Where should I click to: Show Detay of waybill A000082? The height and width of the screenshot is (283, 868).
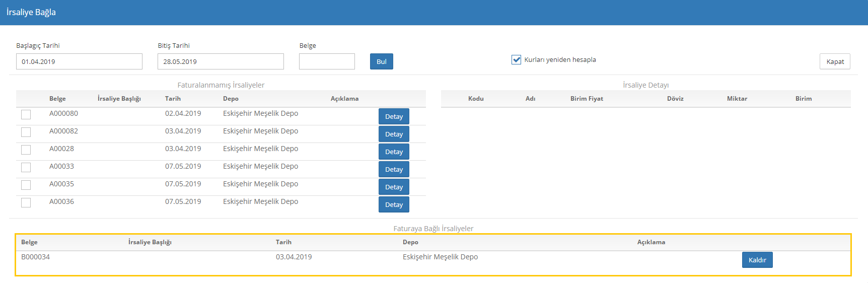[x=394, y=134]
